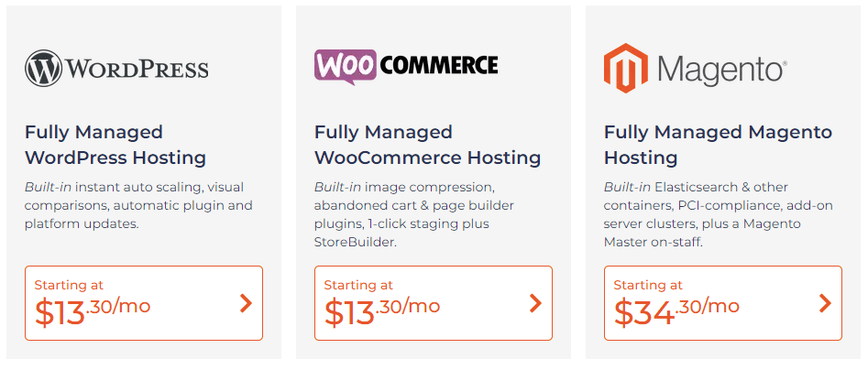Click the Magento wordmark text in logo

pyautogui.click(x=720, y=70)
